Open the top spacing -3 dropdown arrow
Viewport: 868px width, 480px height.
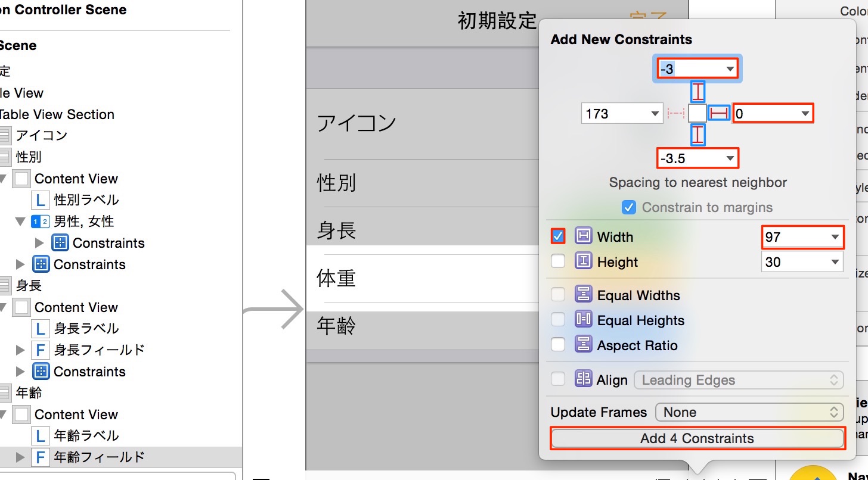click(x=730, y=69)
